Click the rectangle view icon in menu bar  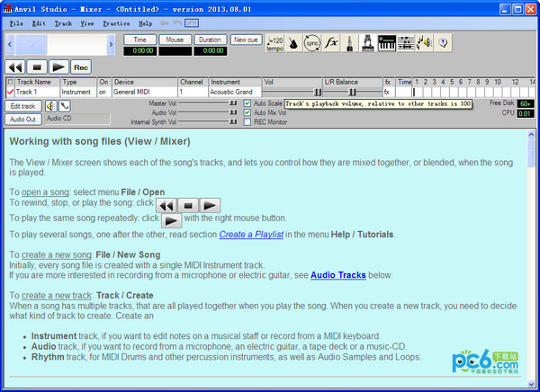pyautogui.click(x=192, y=23)
